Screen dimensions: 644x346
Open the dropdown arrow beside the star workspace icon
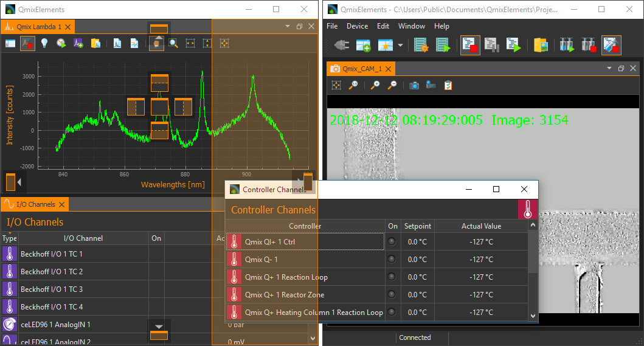click(400, 46)
